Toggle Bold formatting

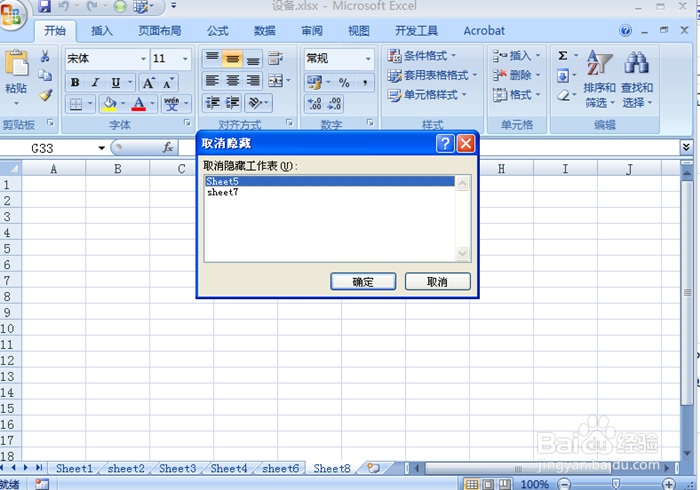(75, 83)
